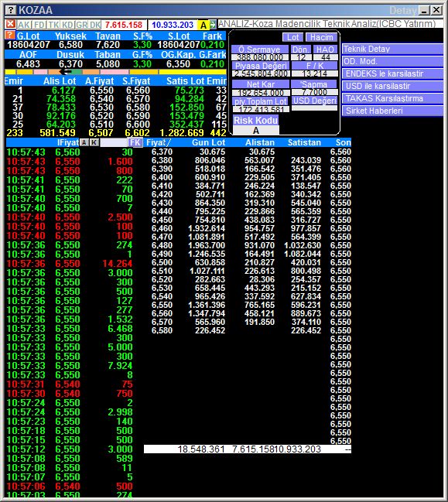
Task: Click the trade with quantity 7.924
Action: point(70,366)
